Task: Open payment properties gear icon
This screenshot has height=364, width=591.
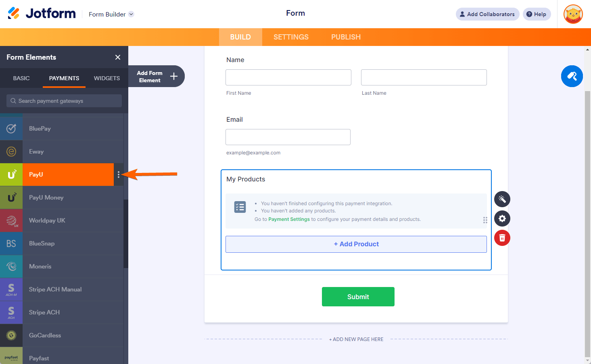Action: pos(502,218)
